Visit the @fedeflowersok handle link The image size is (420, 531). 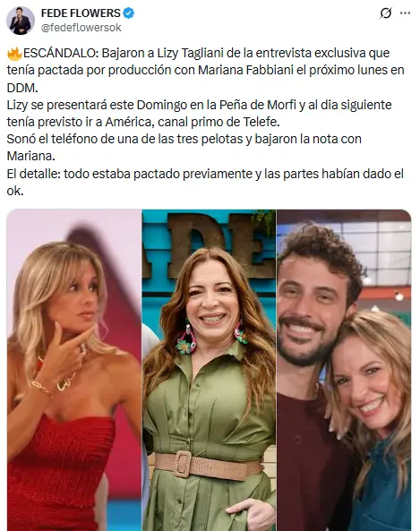(81, 28)
